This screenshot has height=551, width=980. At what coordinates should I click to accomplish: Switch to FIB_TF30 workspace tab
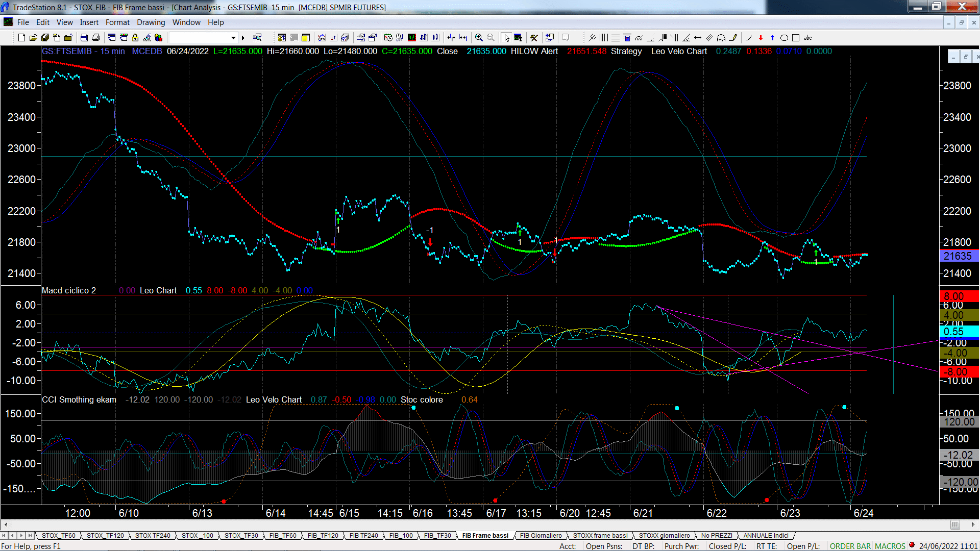pos(437,536)
